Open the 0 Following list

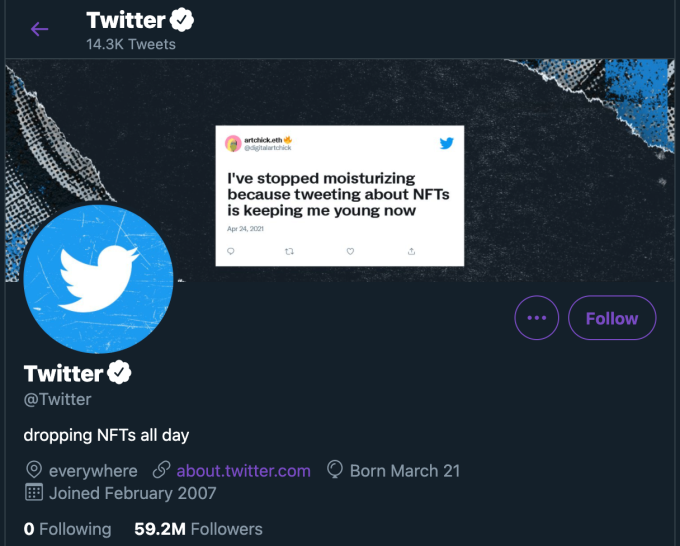click(67, 529)
